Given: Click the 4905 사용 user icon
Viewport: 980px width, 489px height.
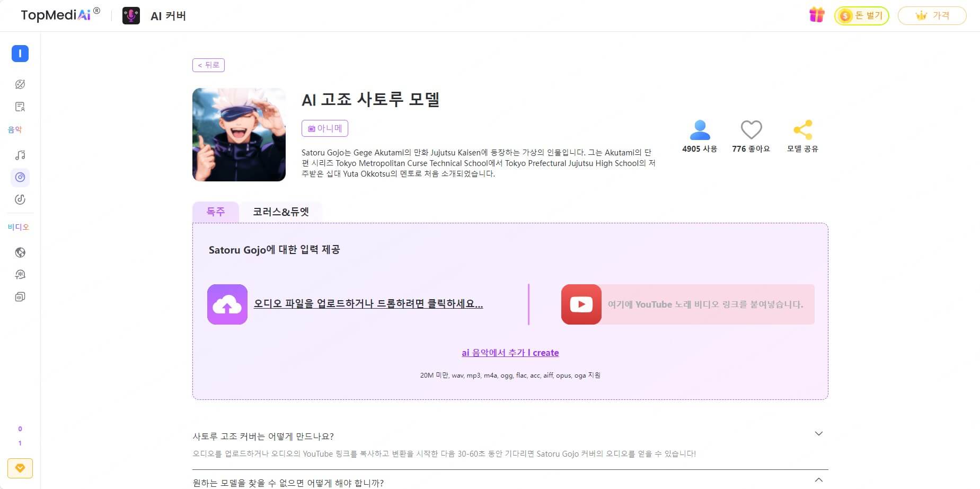Looking at the screenshot, I should point(700,130).
